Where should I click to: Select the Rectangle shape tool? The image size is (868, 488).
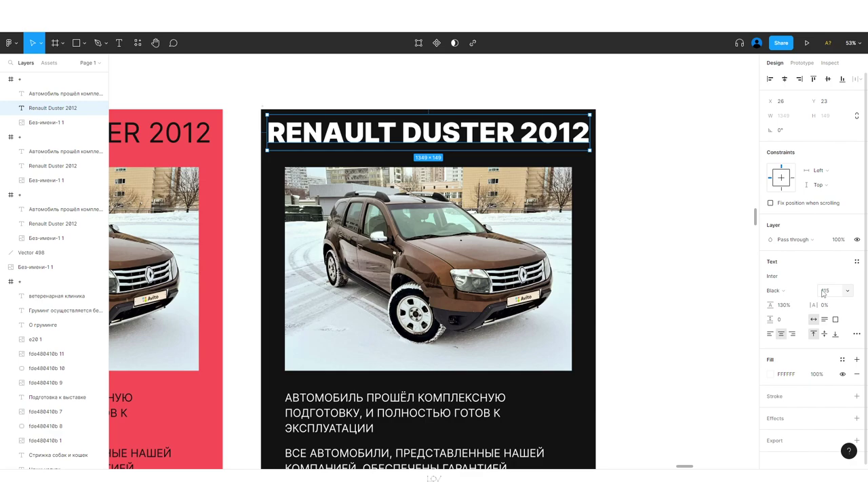(x=76, y=43)
